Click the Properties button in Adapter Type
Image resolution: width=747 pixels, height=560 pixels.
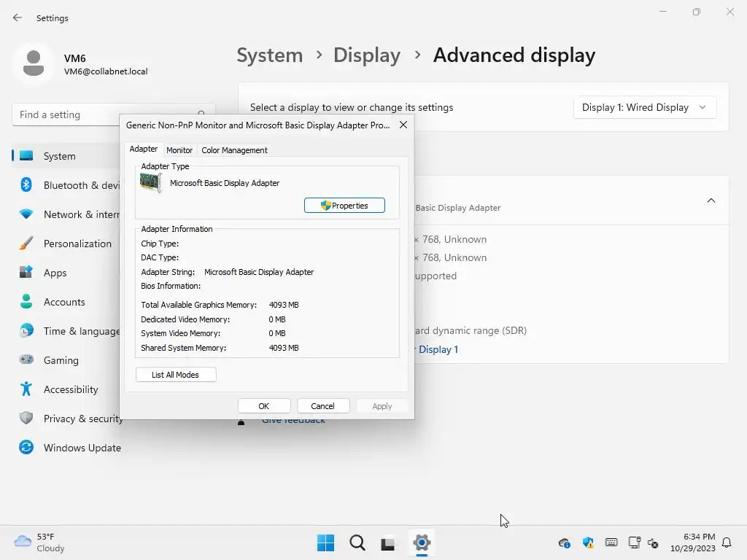[x=344, y=205]
